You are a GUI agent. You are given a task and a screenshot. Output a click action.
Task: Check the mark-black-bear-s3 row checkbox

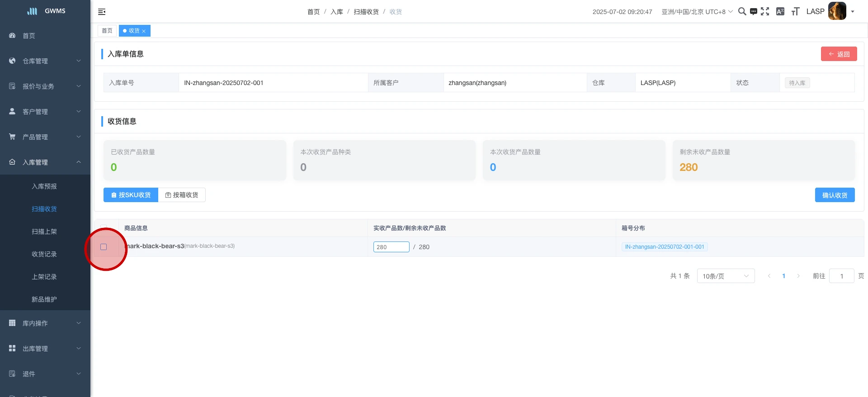104,247
